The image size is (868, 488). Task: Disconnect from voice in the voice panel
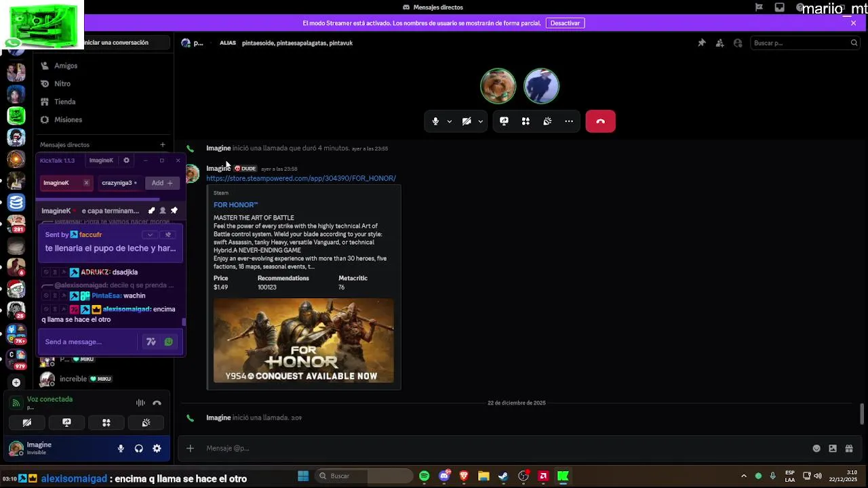[157, 403]
